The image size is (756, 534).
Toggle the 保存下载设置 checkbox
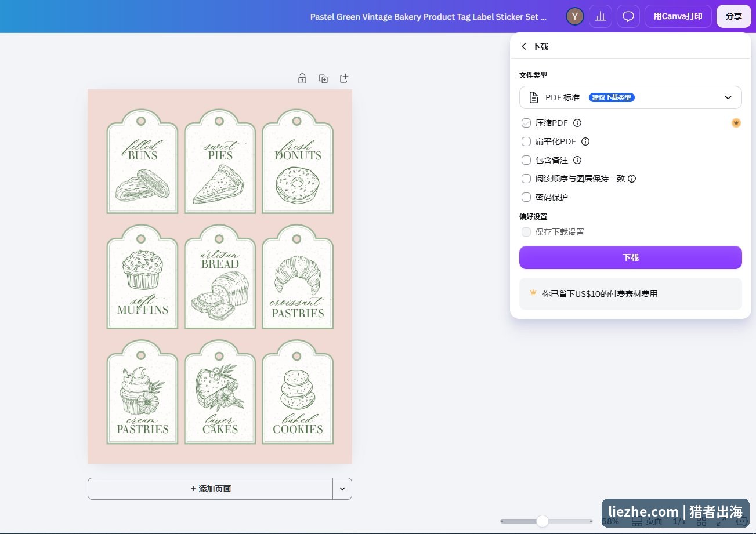click(x=526, y=232)
